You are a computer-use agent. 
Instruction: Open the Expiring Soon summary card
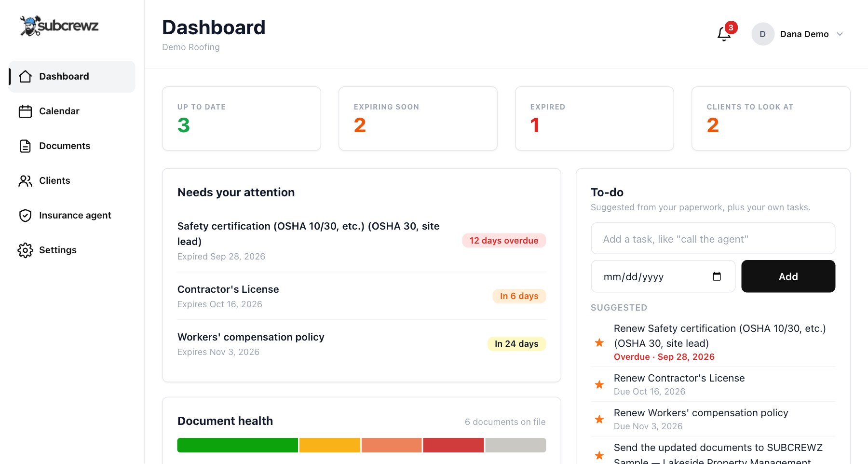click(x=418, y=119)
